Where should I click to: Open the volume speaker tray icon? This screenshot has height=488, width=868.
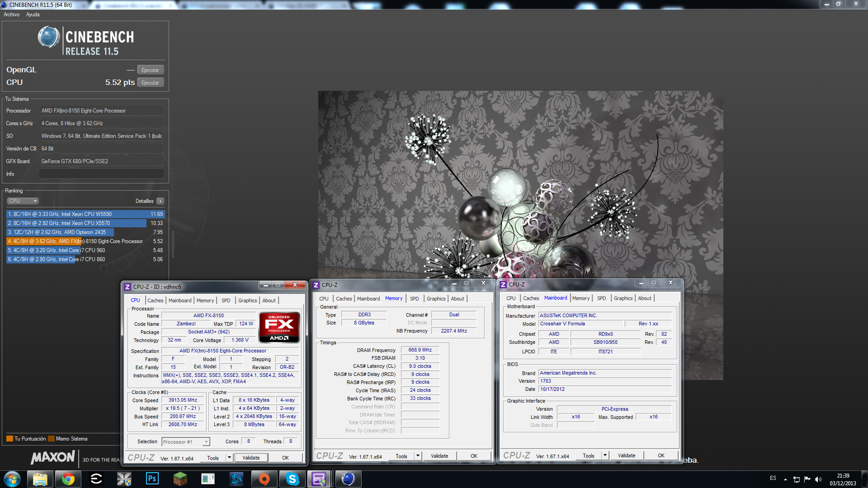click(818, 479)
